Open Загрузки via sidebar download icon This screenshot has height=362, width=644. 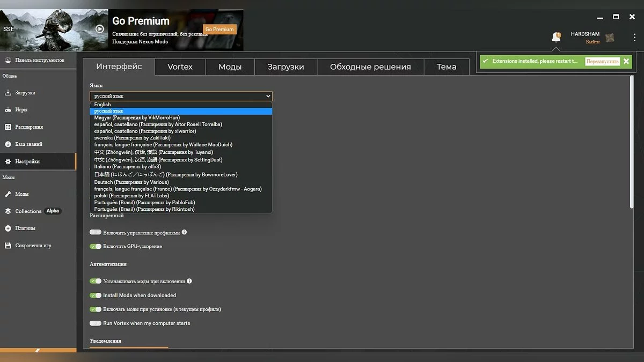(x=8, y=93)
